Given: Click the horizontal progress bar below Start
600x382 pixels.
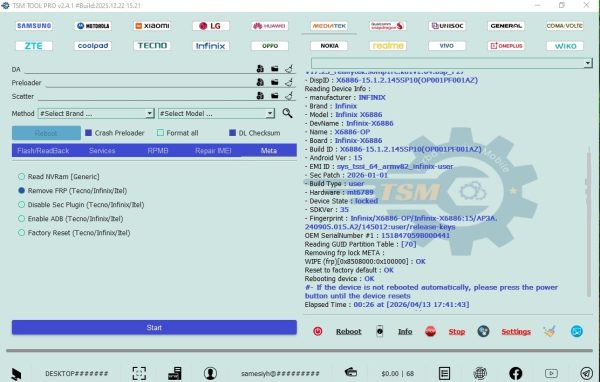Looking at the screenshot, I should 300,350.
